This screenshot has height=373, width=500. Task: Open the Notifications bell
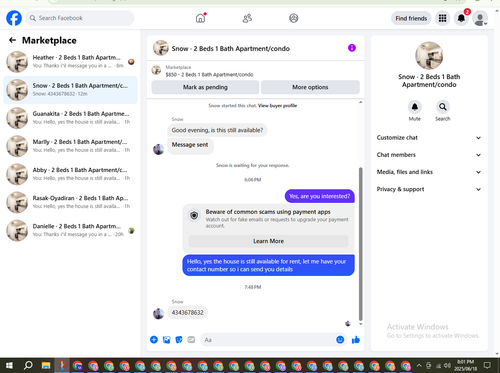[x=461, y=18]
